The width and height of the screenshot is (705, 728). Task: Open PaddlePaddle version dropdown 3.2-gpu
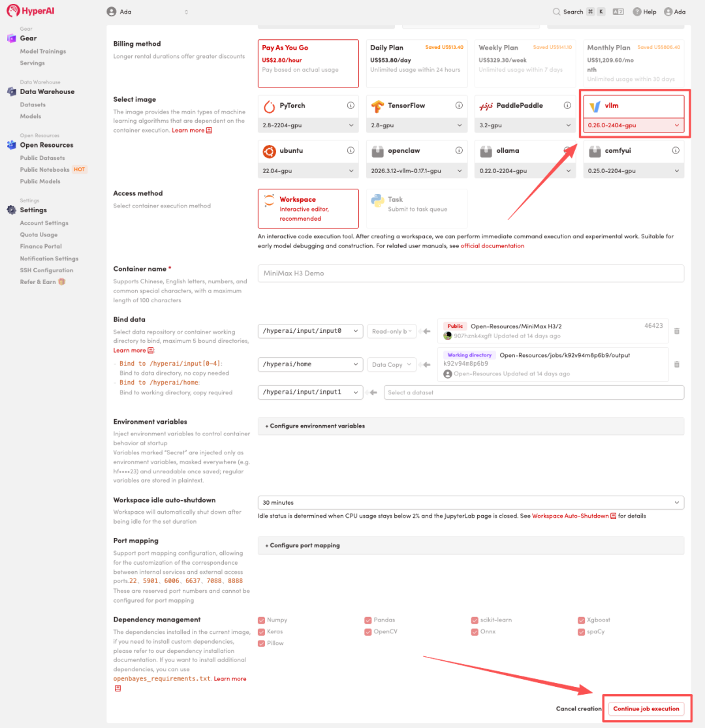[x=525, y=125]
